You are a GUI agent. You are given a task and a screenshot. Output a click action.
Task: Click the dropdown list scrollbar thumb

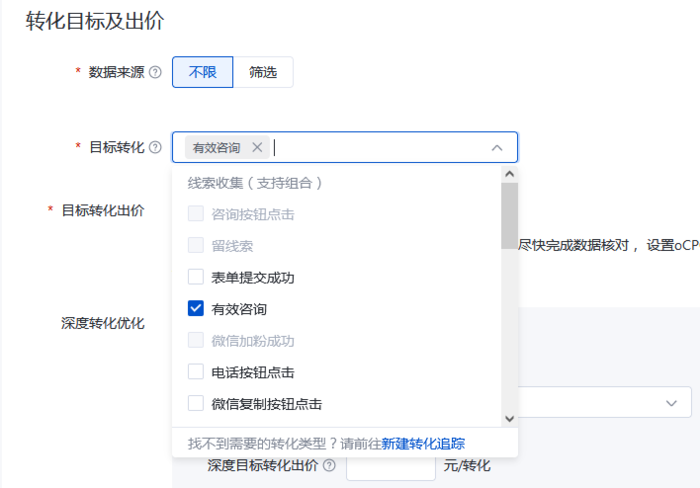click(x=509, y=216)
